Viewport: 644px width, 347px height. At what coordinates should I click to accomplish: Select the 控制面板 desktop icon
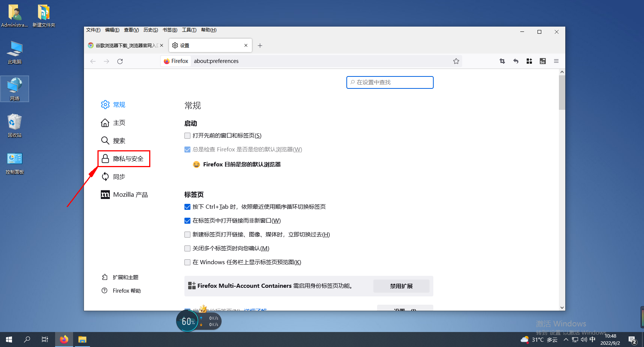(x=15, y=163)
